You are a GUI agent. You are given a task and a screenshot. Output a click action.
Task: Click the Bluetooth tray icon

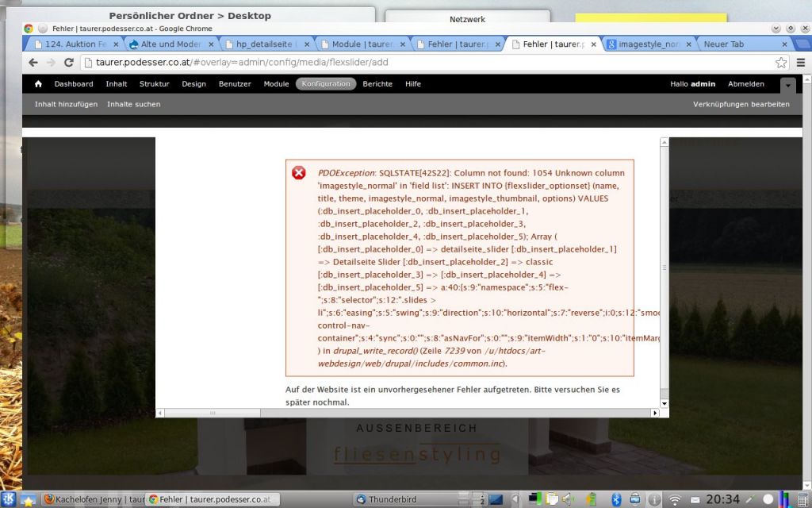(615, 499)
